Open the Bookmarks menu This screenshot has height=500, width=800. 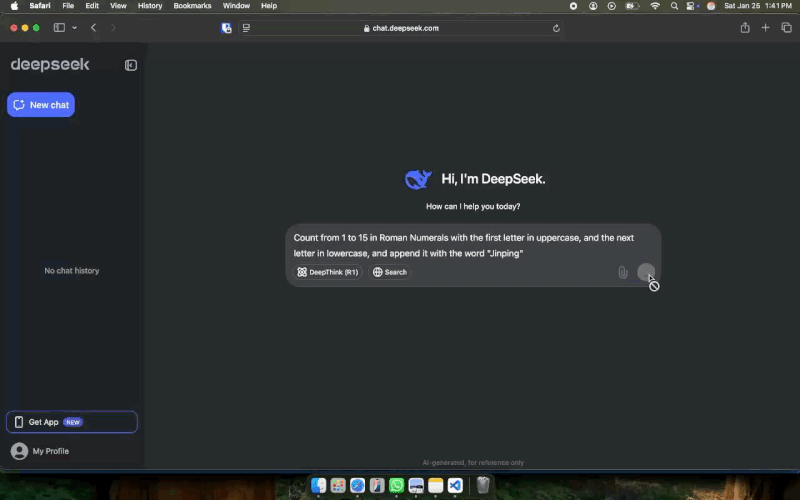click(x=192, y=6)
